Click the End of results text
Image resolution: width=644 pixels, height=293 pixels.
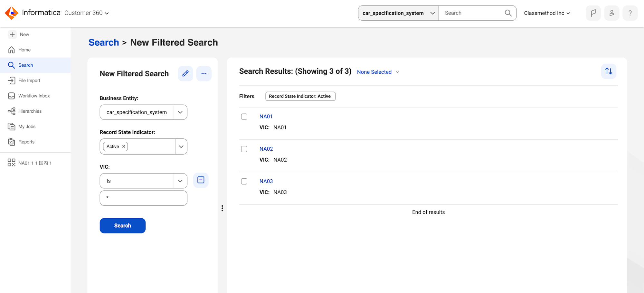click(428, 212)
